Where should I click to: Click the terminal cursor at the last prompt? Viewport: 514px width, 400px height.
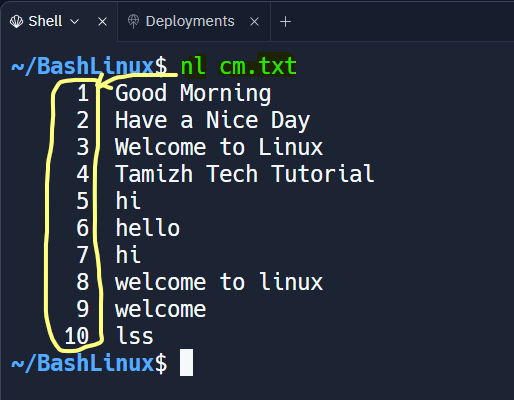click(x=186, y=362)
